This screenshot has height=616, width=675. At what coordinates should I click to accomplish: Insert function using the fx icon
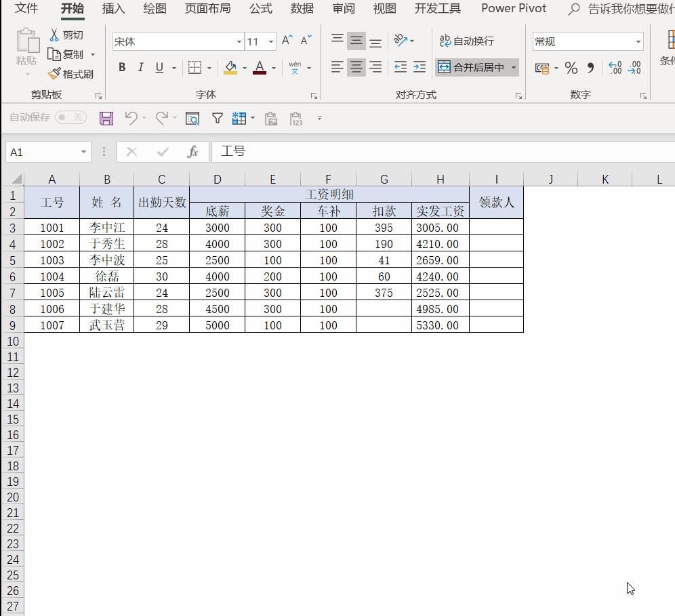pos(192,152)
